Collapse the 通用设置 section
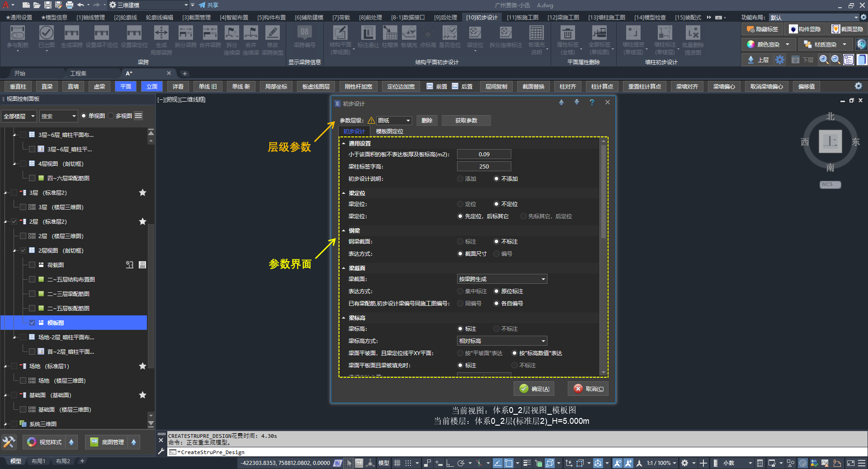 344,144
